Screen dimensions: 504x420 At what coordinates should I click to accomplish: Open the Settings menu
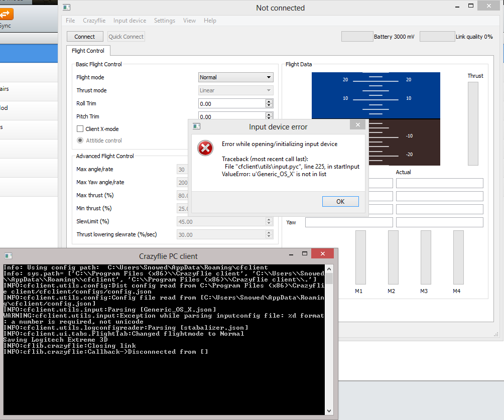[x=165, y=21]
